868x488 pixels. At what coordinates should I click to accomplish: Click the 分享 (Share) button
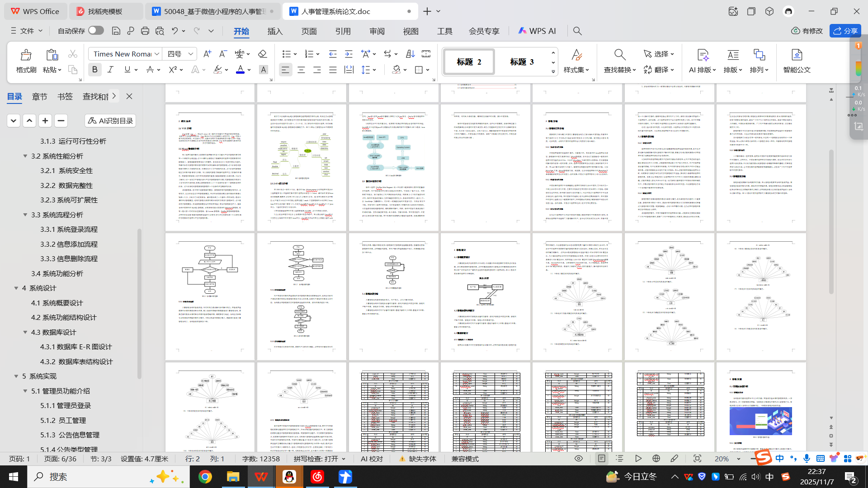[x=845, y=31]
